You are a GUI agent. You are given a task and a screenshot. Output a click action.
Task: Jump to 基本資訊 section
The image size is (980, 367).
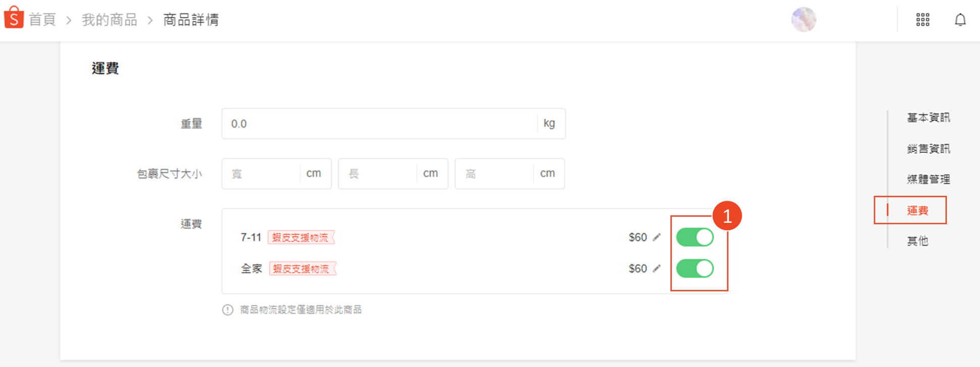(x=928, y=117)
